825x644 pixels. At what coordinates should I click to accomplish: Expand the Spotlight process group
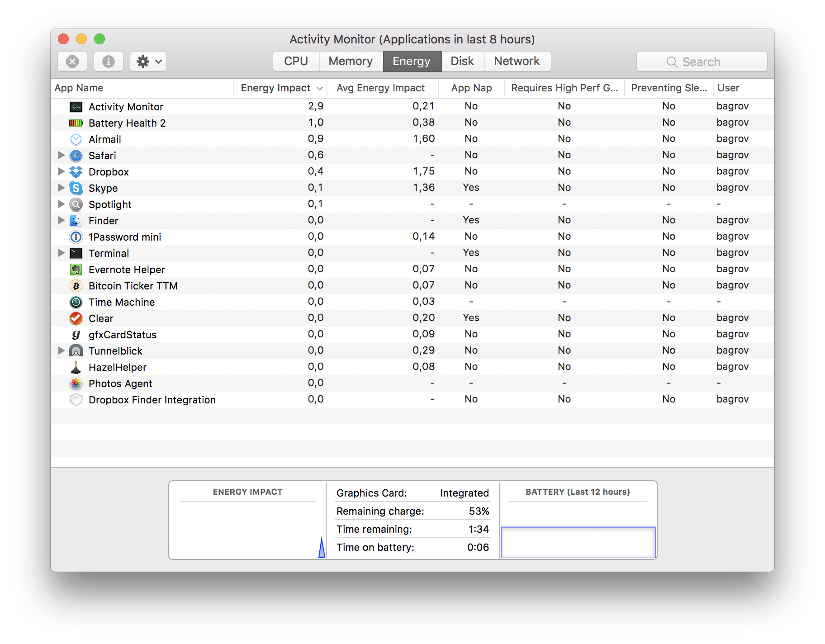62,204
